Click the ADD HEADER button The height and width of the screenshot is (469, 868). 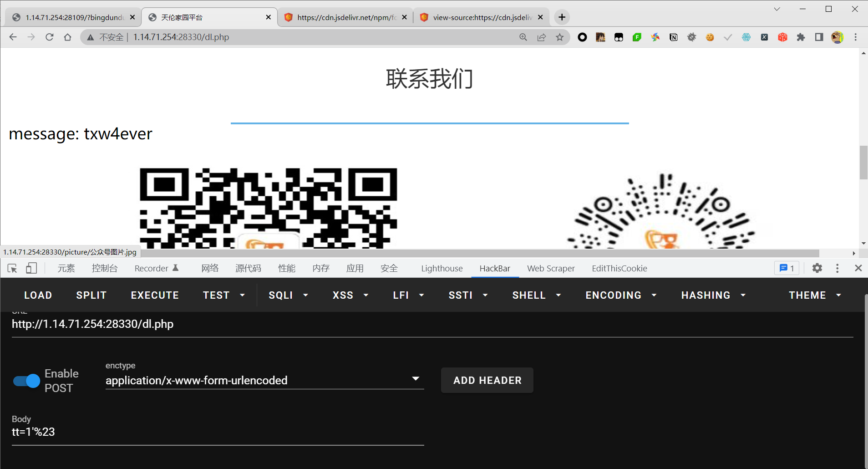point(487,380)
